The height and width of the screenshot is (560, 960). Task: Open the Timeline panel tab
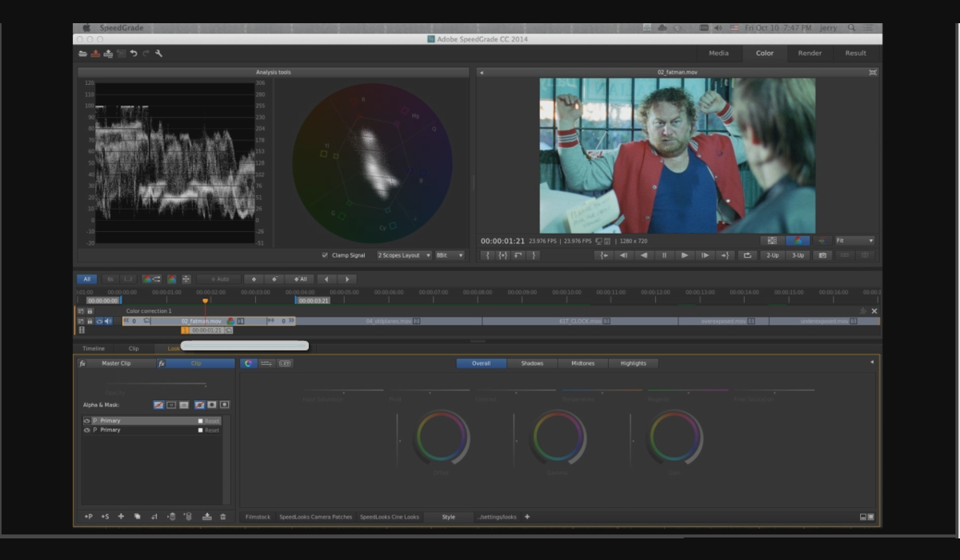point(94,349)
